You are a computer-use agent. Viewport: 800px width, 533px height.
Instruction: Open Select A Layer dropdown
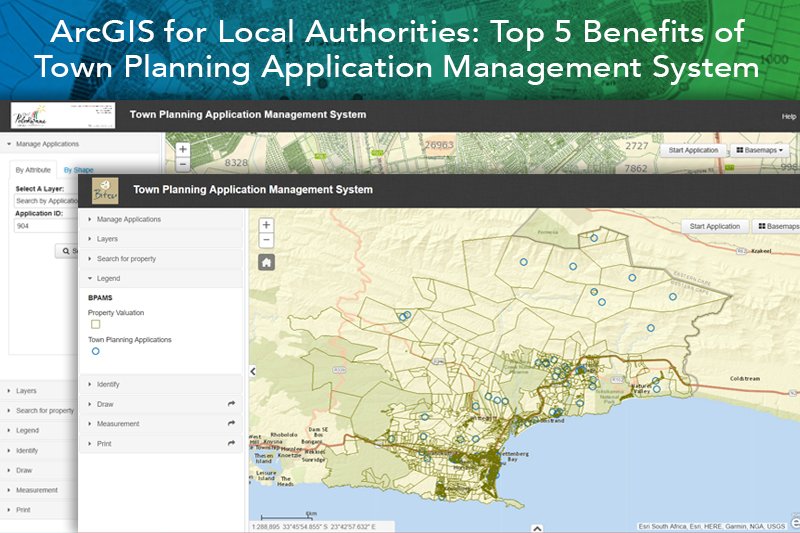[46, 201]
